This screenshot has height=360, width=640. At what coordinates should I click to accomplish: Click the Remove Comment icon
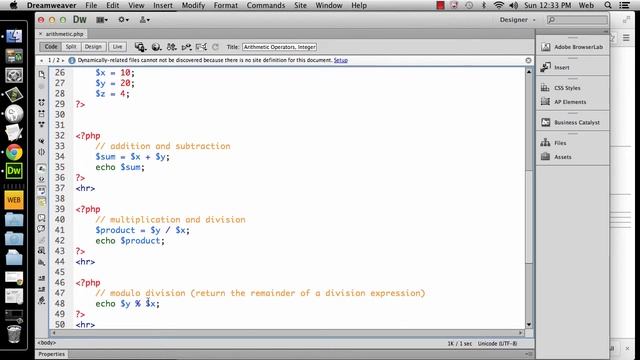click(42, 229)
